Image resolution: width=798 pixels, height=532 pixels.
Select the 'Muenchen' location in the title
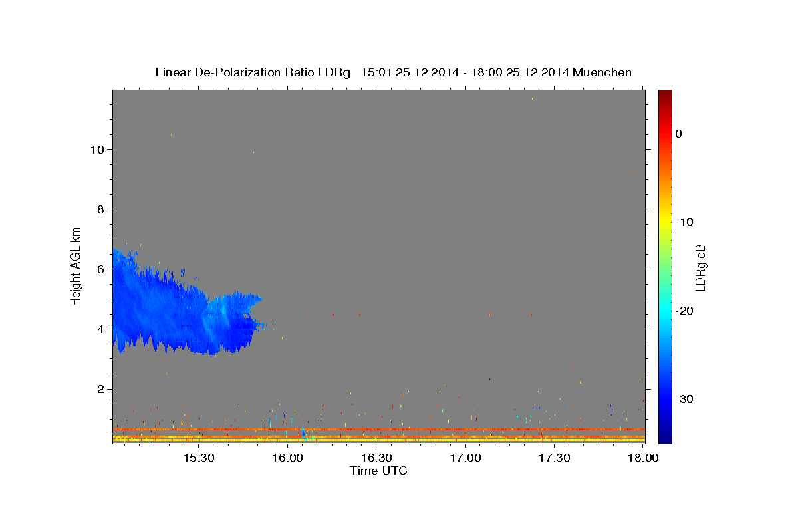coord(602,72)
